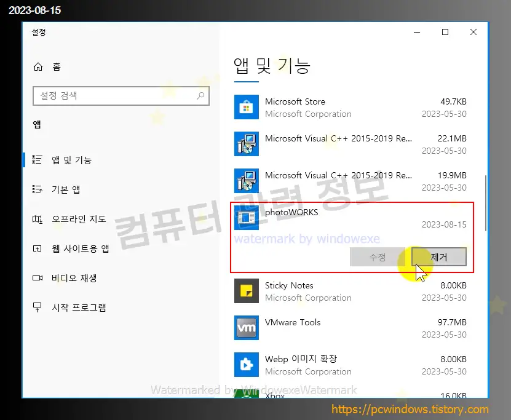Maximize the 설정 window
This screenshot has height=420, width=511.
click(x=445, y=32)
